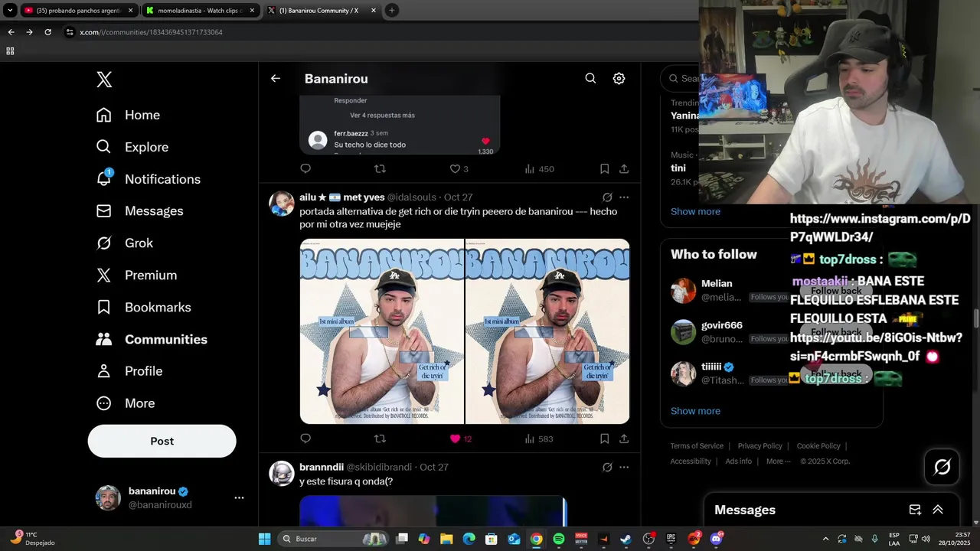
Task: Open Discord from the taskbar
Action: (717, 539)
